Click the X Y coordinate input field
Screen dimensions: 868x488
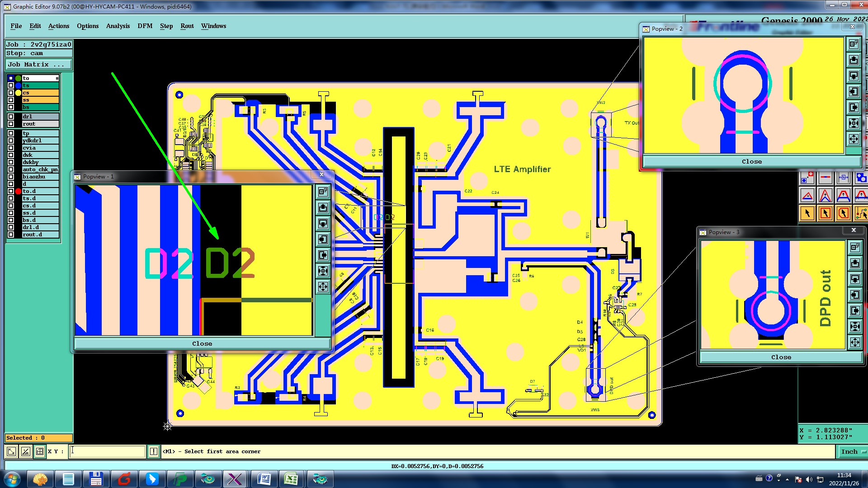tap(107, 451)
